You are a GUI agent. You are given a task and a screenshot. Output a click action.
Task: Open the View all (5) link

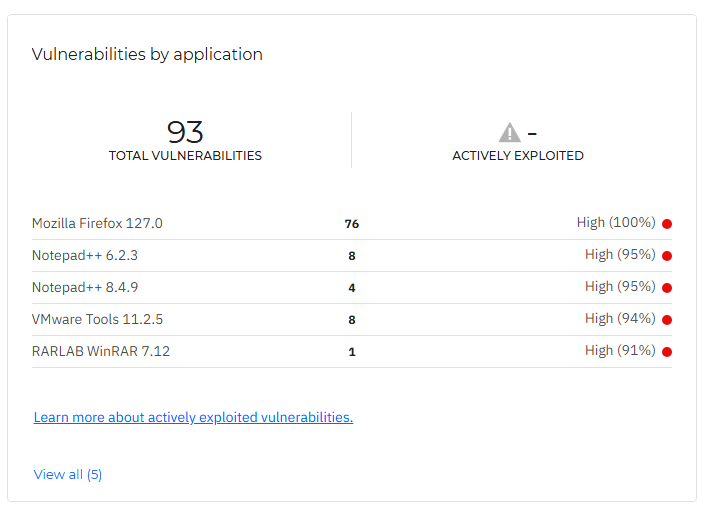[68, 474]
